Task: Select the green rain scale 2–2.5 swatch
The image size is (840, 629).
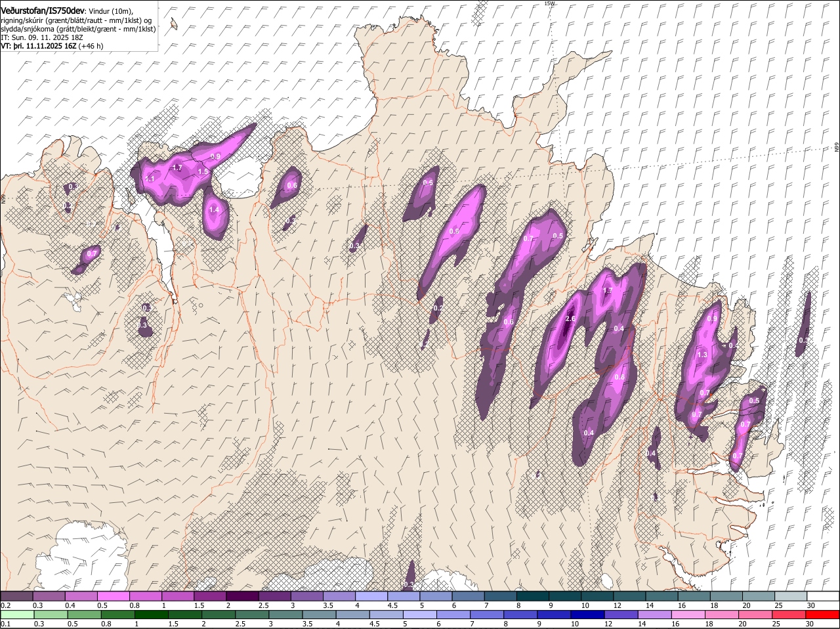Action: tap(219, 615)
